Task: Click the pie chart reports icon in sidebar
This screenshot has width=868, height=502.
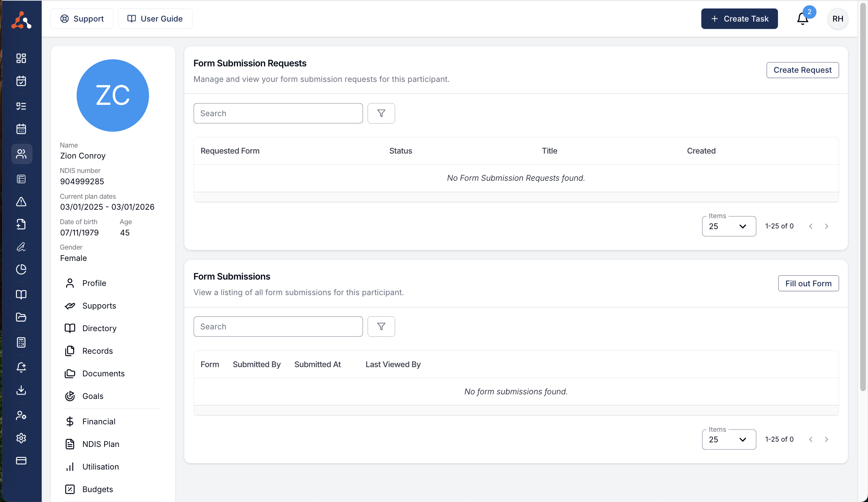Action: point(21,269)
